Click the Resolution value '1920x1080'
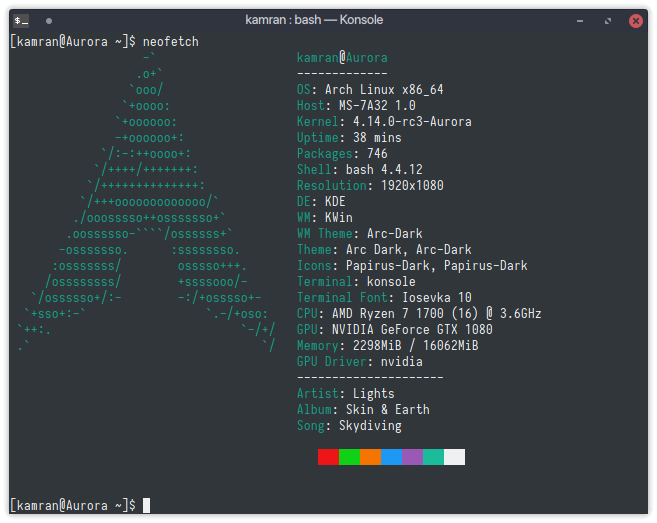 (x=412, y=185)
